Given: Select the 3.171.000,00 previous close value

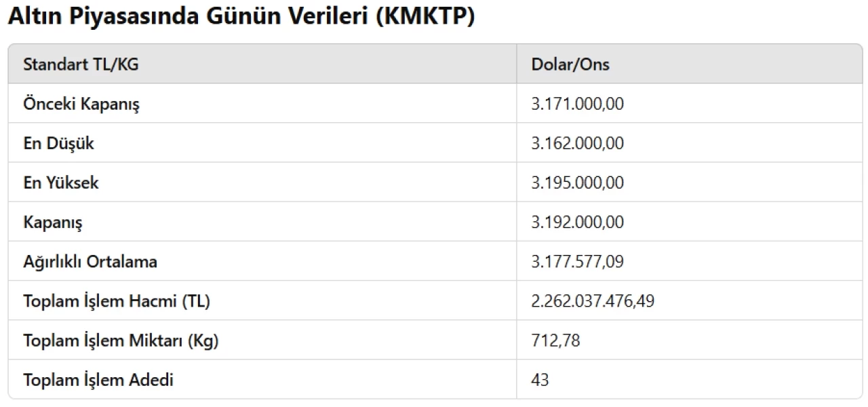Looking at the screenshot, I should 577,104.
